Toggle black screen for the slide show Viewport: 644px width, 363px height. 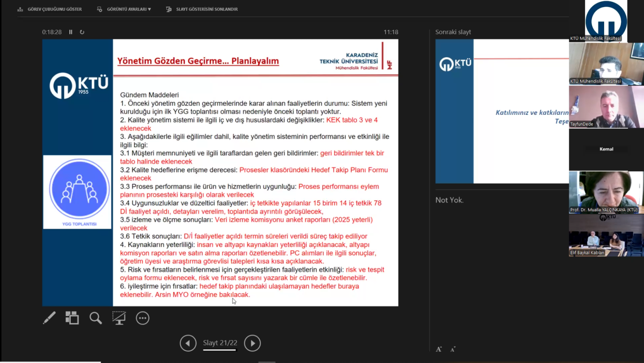119,318
